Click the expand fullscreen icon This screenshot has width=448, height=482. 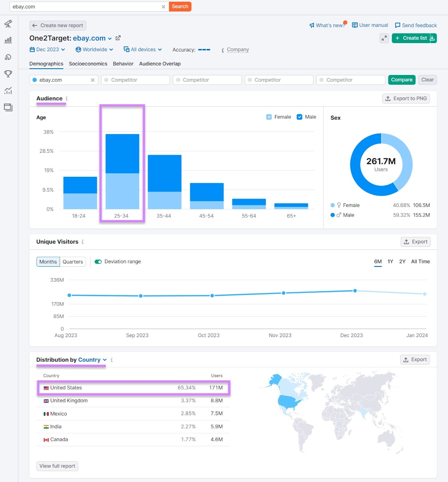coord(384,38)
